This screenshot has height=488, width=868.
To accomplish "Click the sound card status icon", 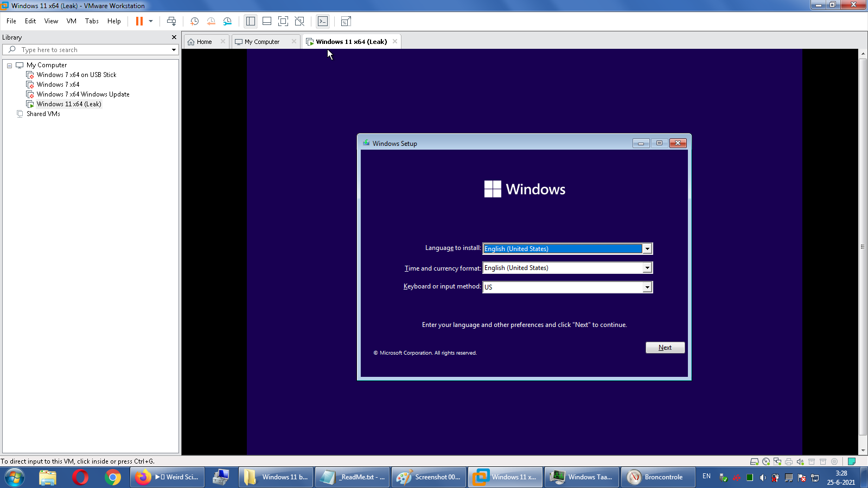I will [x=800, y=461].
